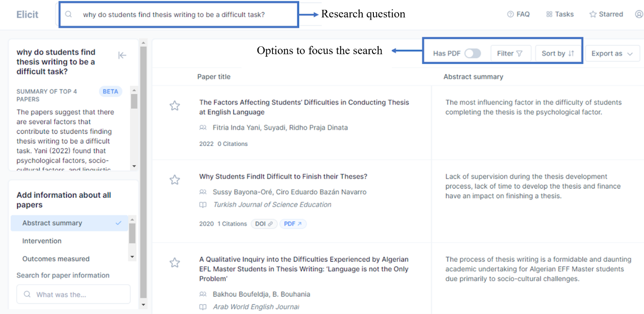
Task: Star the Algerian EFL Master Students paper
Action: [174, 263]
